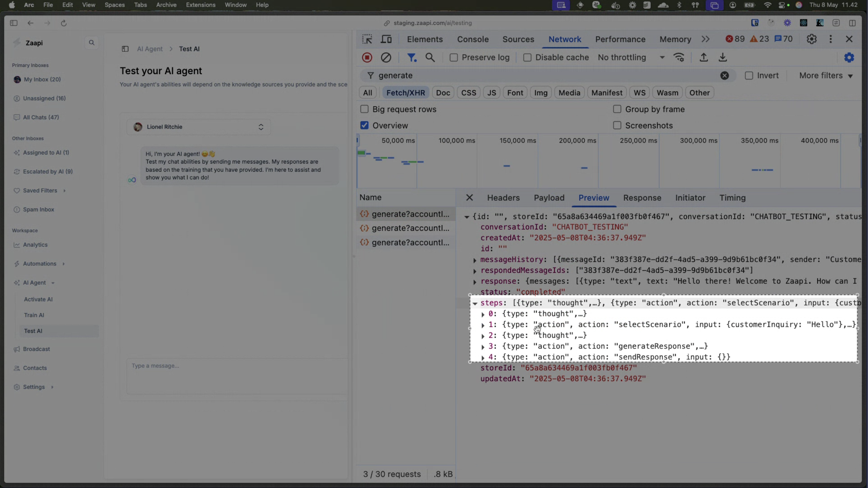Go to Train AI page
This screenshot has height=488, width=868.
34,315
